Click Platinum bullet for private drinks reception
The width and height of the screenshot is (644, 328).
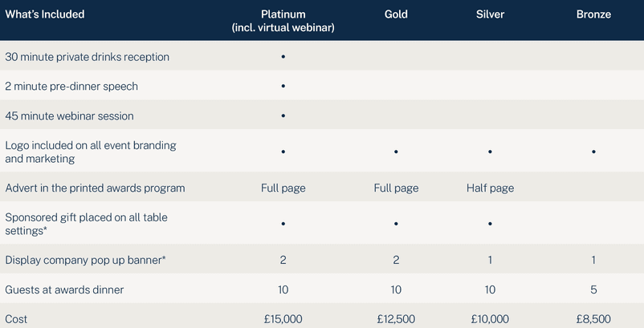tap(283, 57)
